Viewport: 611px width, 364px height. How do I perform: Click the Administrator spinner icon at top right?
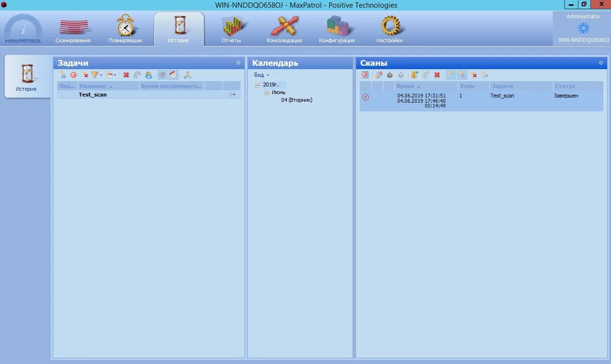click(583, 28)
